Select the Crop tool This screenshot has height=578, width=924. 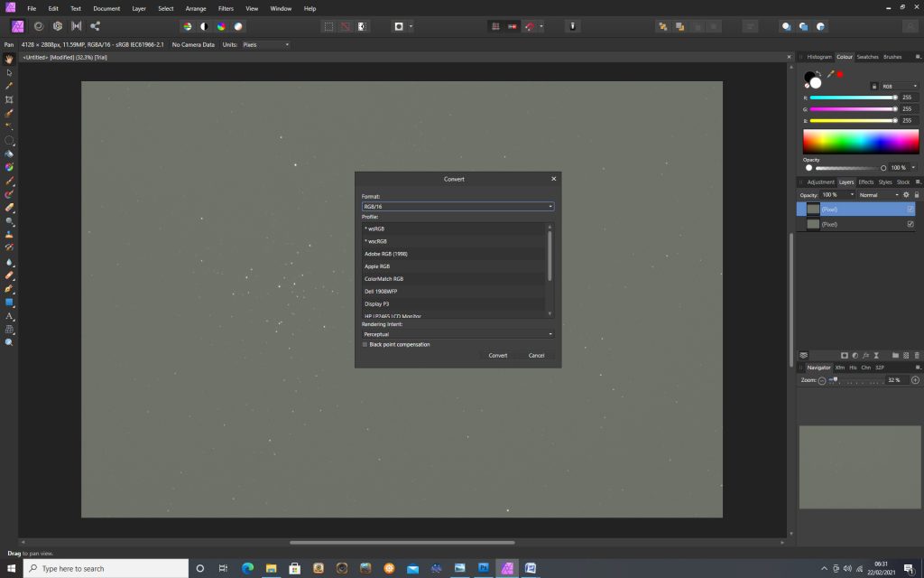pos(9,99)
